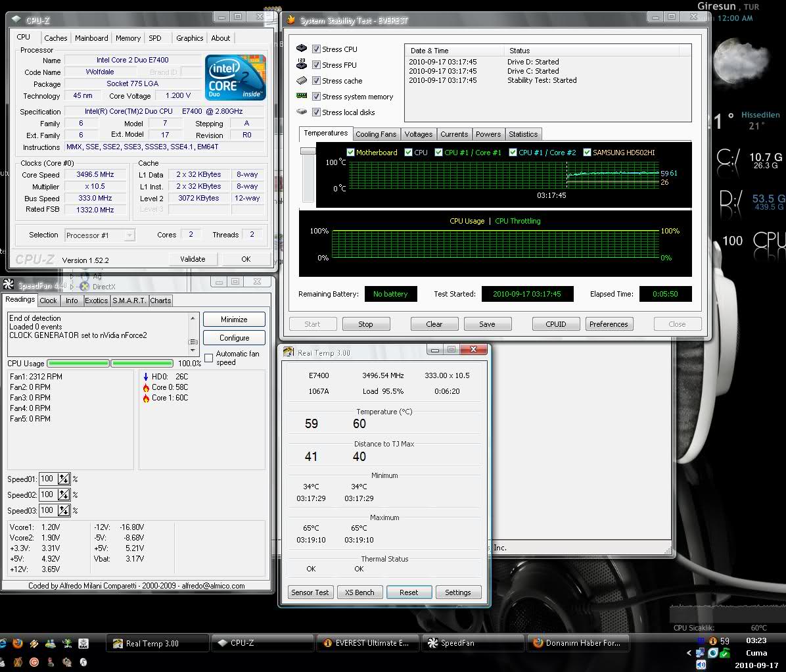Click the HD0 blue down-arrow icon
This screenshot has height=672, width=786.
(146, 377)
